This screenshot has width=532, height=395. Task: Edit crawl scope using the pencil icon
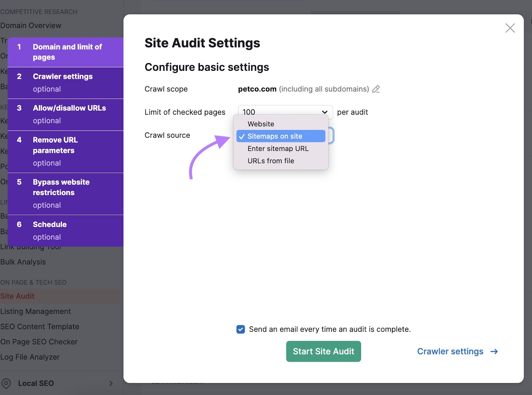[376, 89]
